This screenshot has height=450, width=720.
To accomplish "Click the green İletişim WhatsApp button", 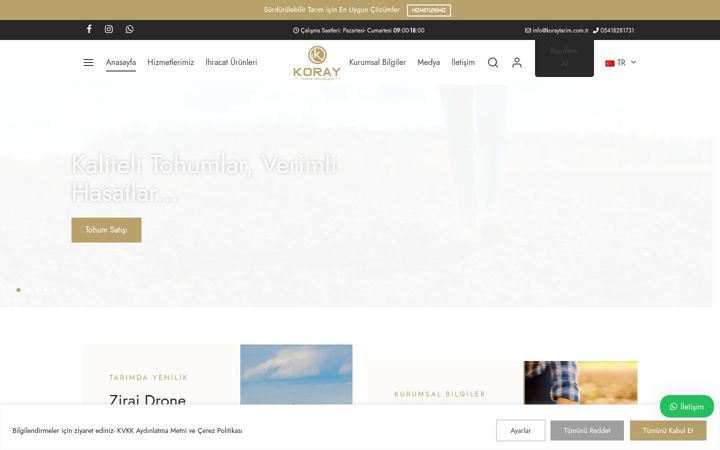I will [687, 406].
